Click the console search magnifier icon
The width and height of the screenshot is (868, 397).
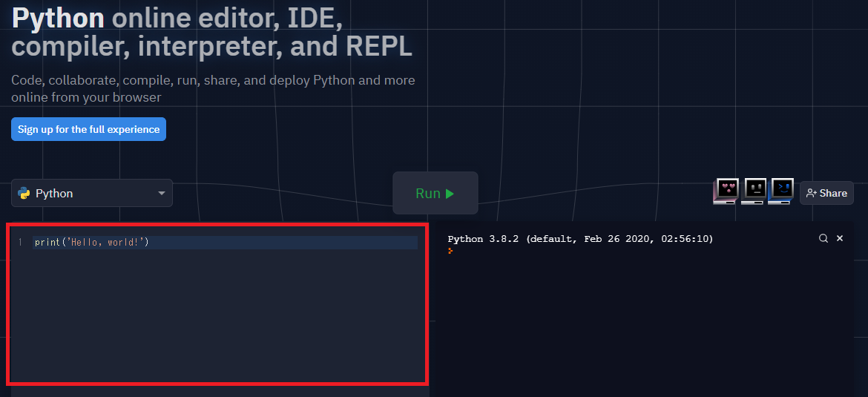click(x=823, y=238)
